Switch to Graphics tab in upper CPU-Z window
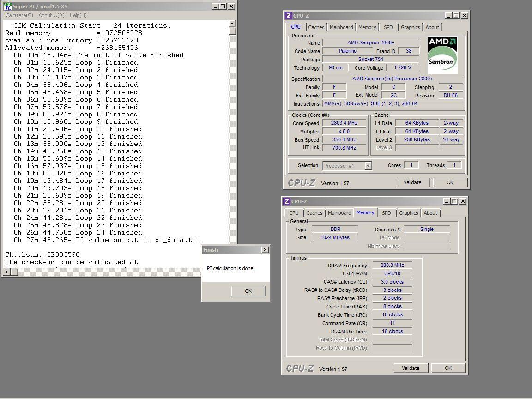532x399 pixels. click(410, 27)
